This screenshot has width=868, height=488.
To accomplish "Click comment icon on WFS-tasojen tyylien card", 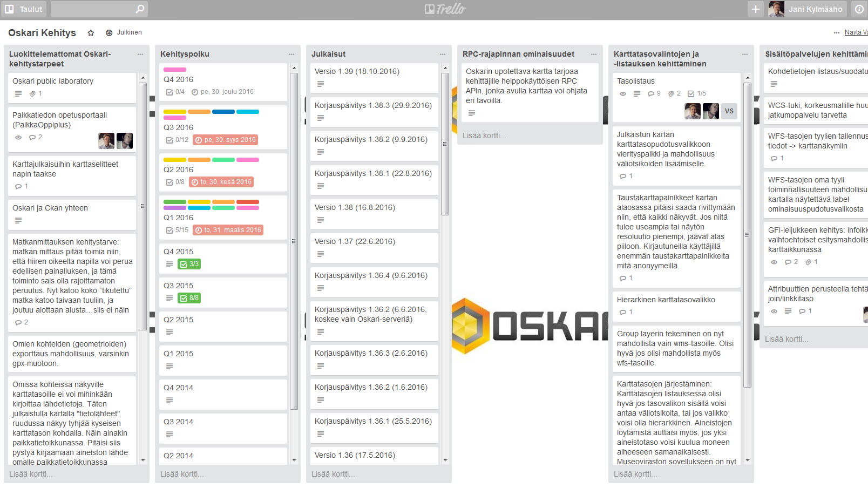I will pyautogui.click(x=774, y=158).
